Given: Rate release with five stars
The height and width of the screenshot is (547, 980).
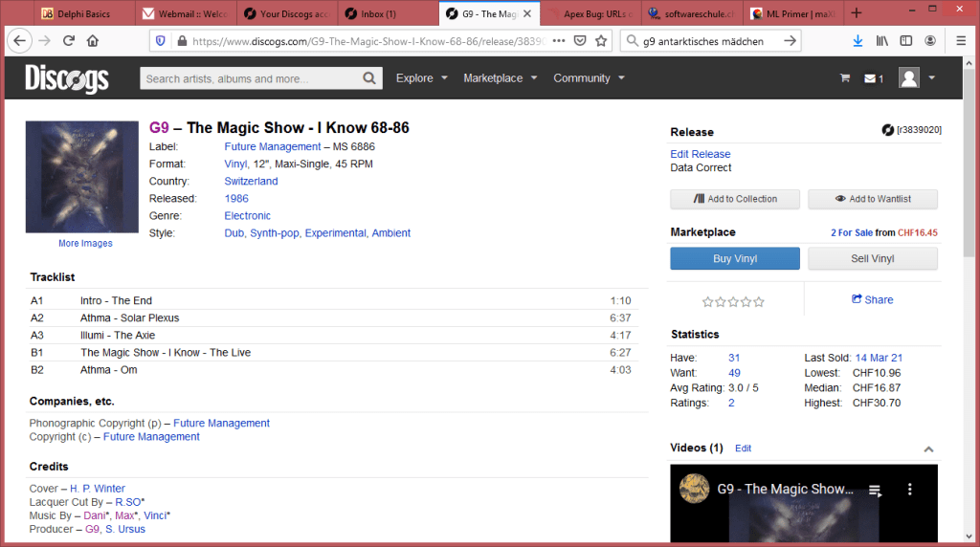Looking at the screenshot, I should [x=759, y=302].
